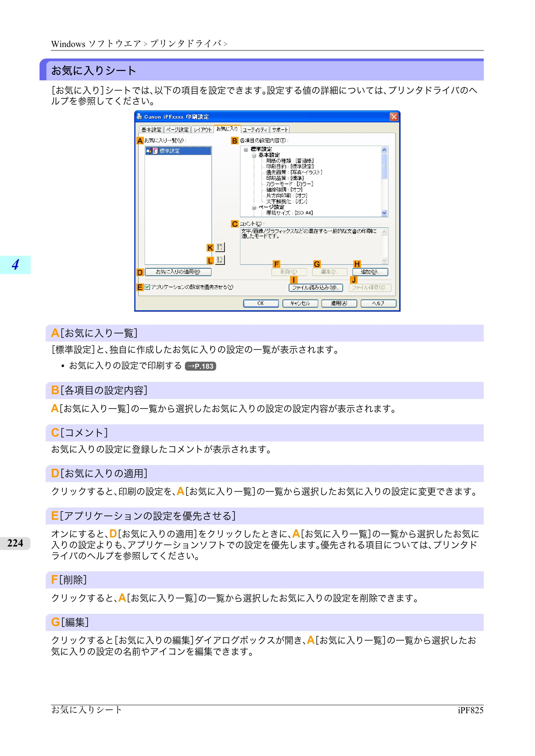Click the キャンセル button
Screen dimensions: 535x756
(x=300, y=303)
